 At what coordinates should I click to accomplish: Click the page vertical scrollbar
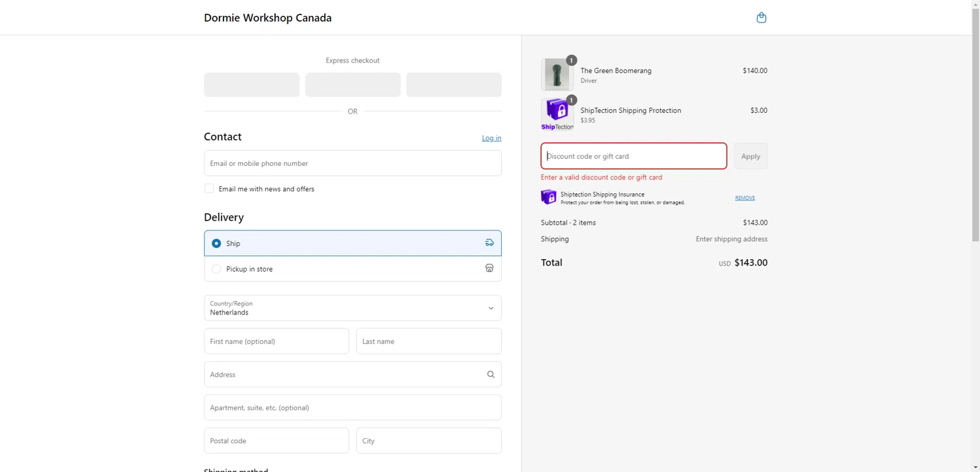(x=975, y=124)
